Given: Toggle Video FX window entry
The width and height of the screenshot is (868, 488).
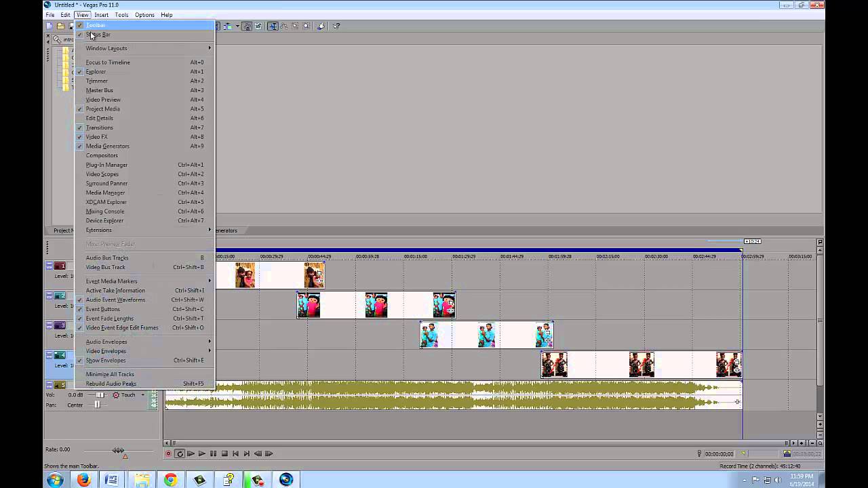Looking at the screenshot, I should (x=145, y=137).
